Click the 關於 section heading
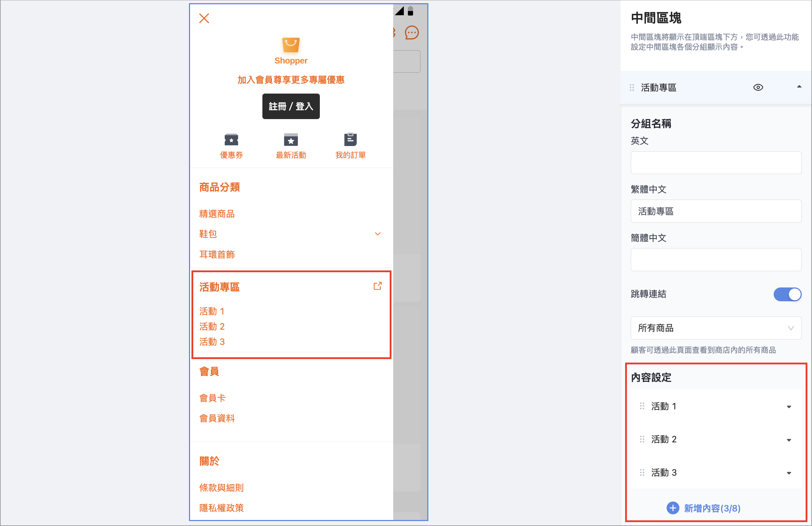The image size is (812, 526). click(x=209, y=461)
